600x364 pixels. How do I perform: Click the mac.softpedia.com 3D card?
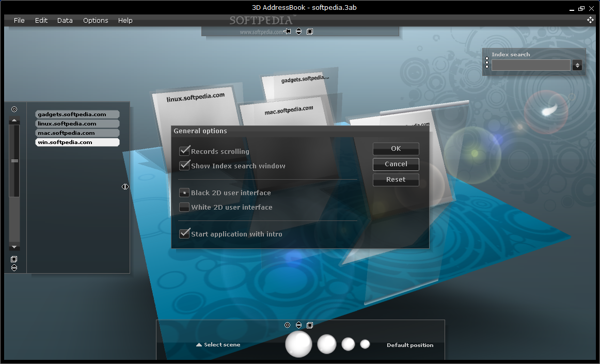tap(285, 112)
